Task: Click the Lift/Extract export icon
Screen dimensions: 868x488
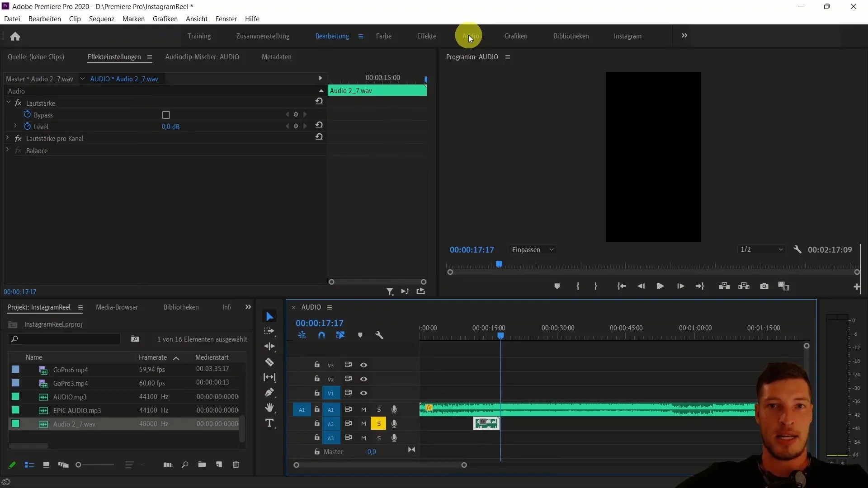Action: click(421, 292)
